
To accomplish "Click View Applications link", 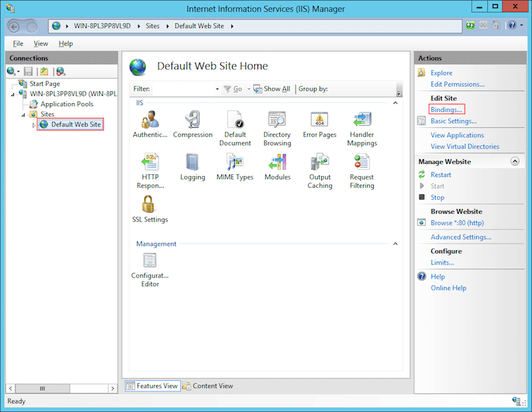I will point(457,135).
